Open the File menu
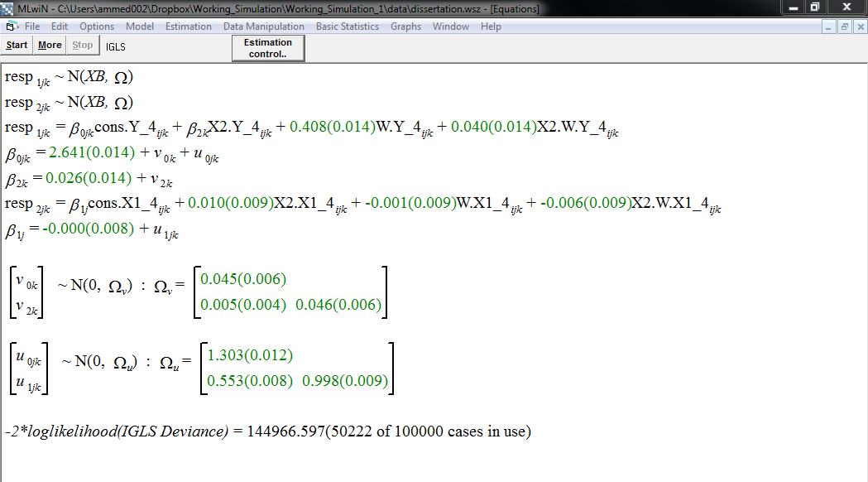The image size is (868, 482). (32, 27)
